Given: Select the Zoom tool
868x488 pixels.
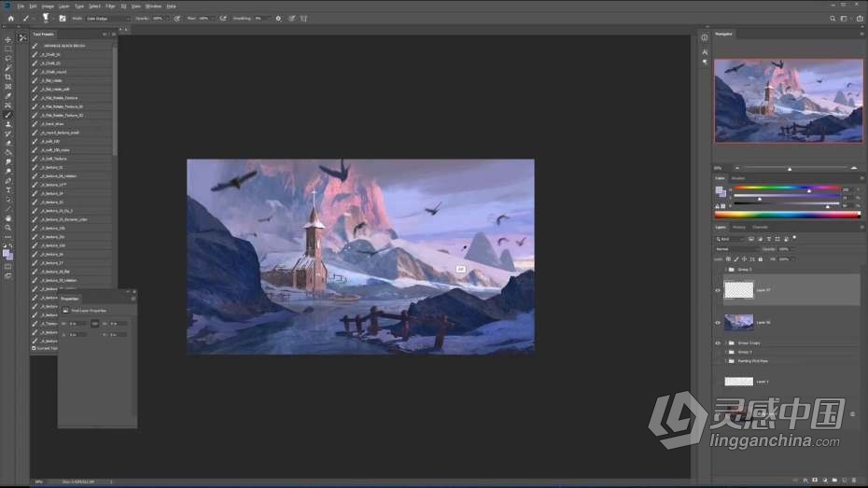Looking at the screenshot, I should [x=7, y=228].
